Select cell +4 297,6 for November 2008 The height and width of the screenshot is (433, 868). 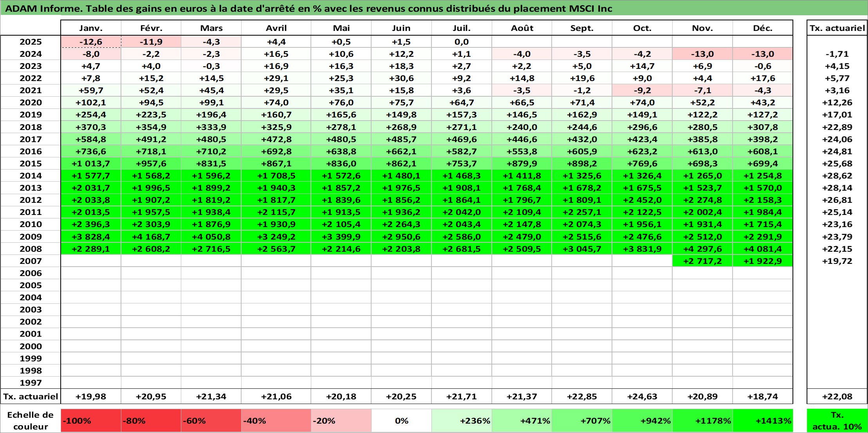(702, 249)
